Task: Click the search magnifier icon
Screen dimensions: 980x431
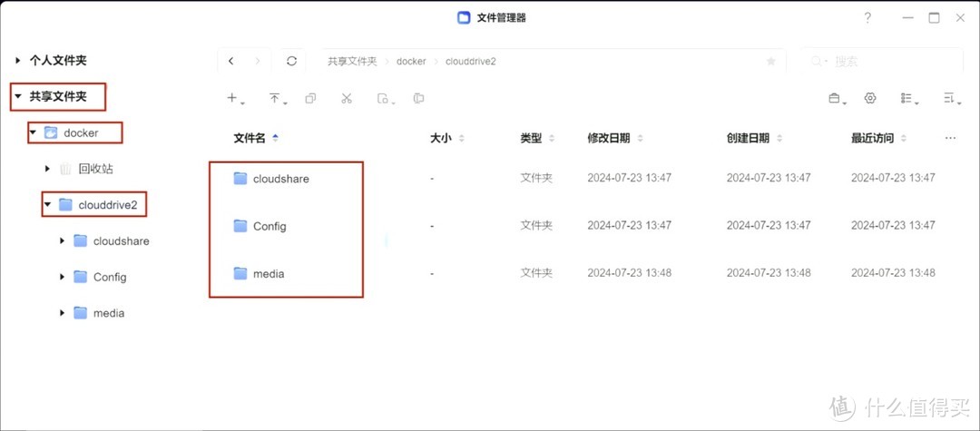Action: pos(818,61)
